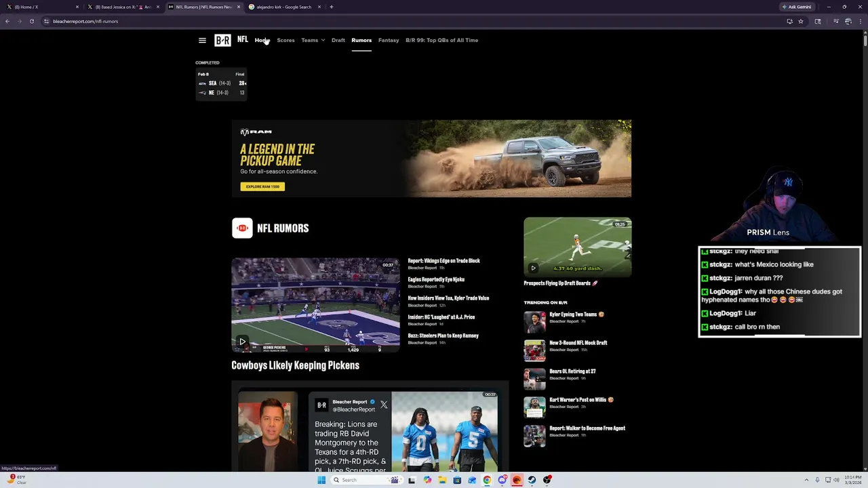868x488 pixels.
Task: Click the Ask Gemini button
Action: [x=797, y=7]
